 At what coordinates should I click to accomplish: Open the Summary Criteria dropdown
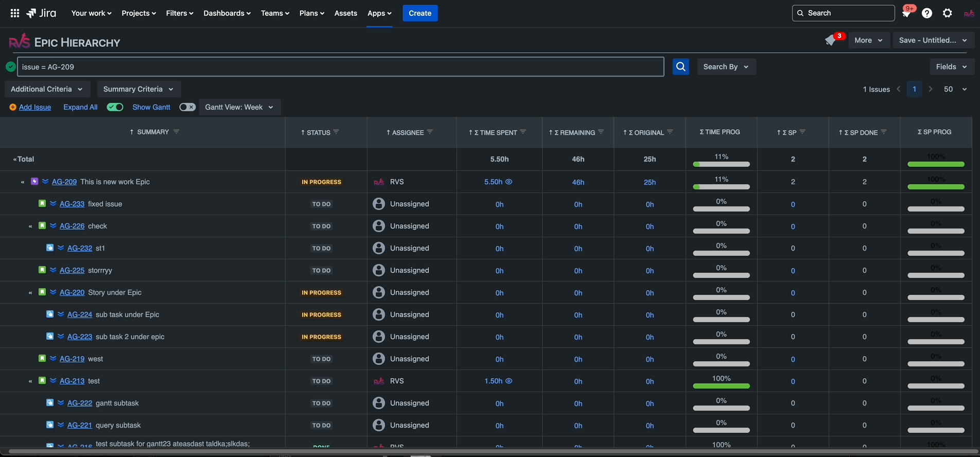pos(139,89)
